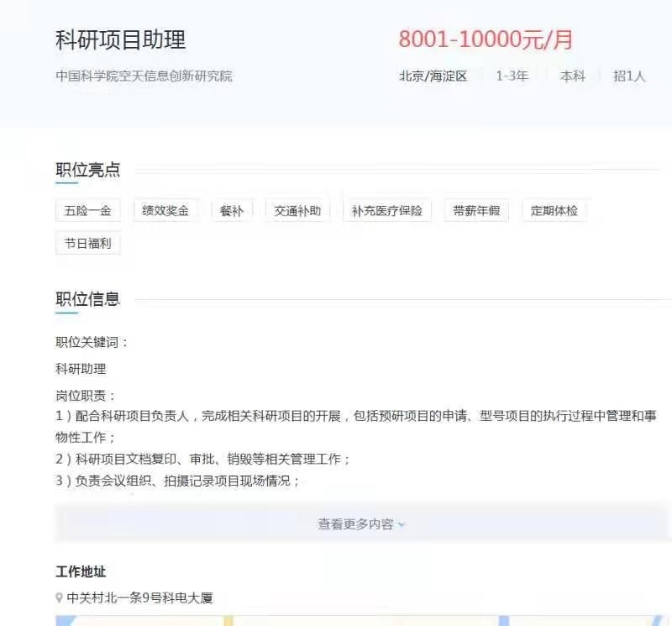
Task: Click the 中关村北一条9号科电大厦 address
Action: click(139, 598)
